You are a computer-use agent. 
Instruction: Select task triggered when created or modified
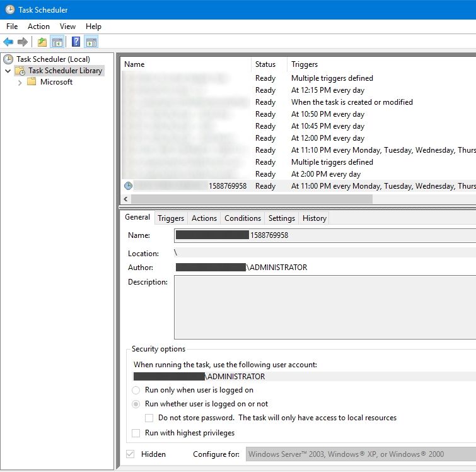pos(299,102)
